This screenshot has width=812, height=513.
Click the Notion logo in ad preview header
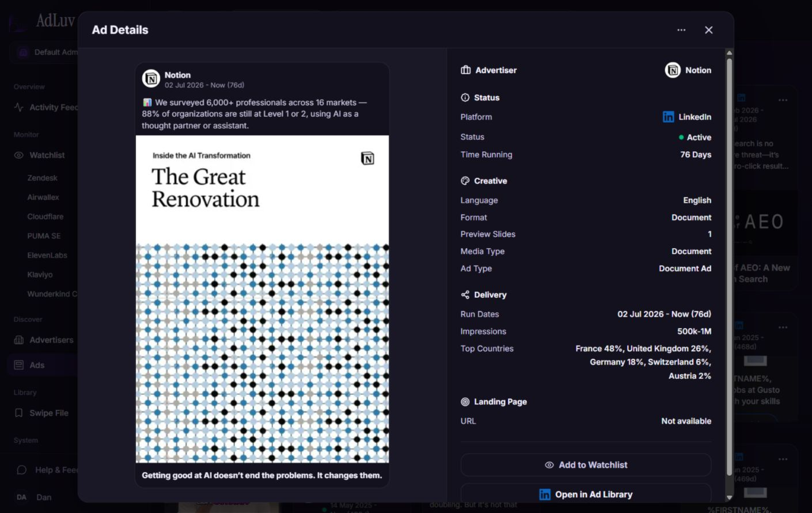tap(151, 79)
